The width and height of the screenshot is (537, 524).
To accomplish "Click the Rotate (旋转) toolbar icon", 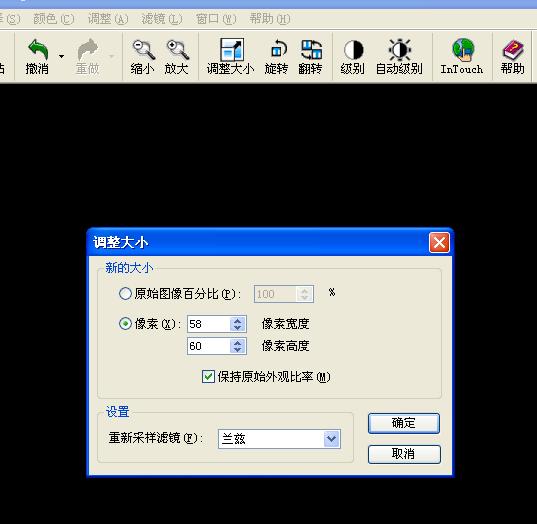I will (278, 49).
